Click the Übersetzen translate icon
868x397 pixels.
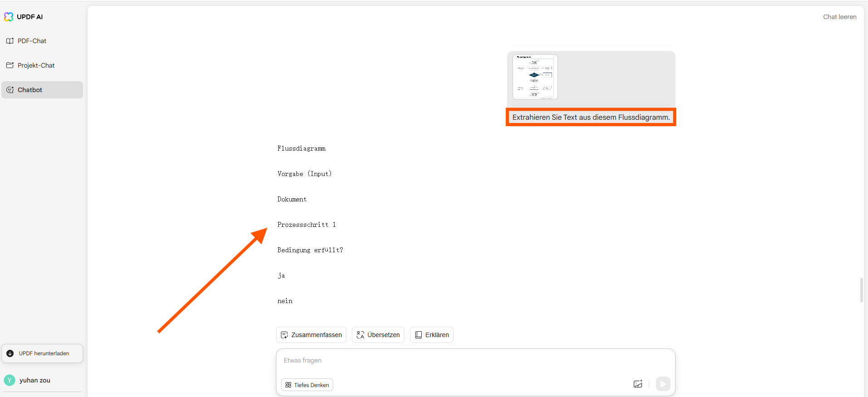[x=360, y=335]
